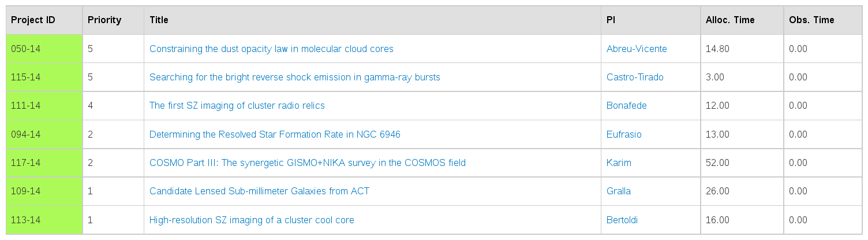Open 'Candidate Lensed Sub-millimeter Galaxies from ACT'
The image size is (868, 240).
click(x=259, y=191)
